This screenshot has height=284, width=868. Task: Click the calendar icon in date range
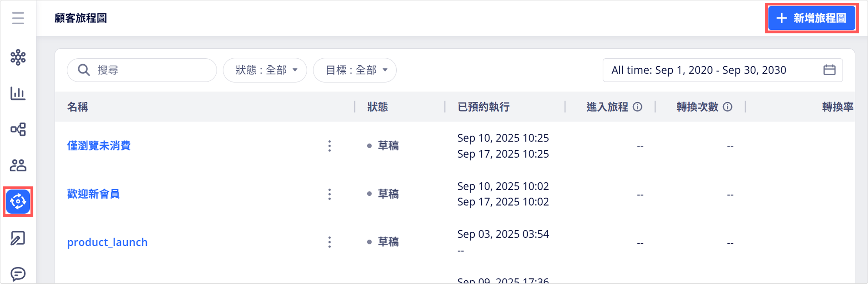click(829, 70)
